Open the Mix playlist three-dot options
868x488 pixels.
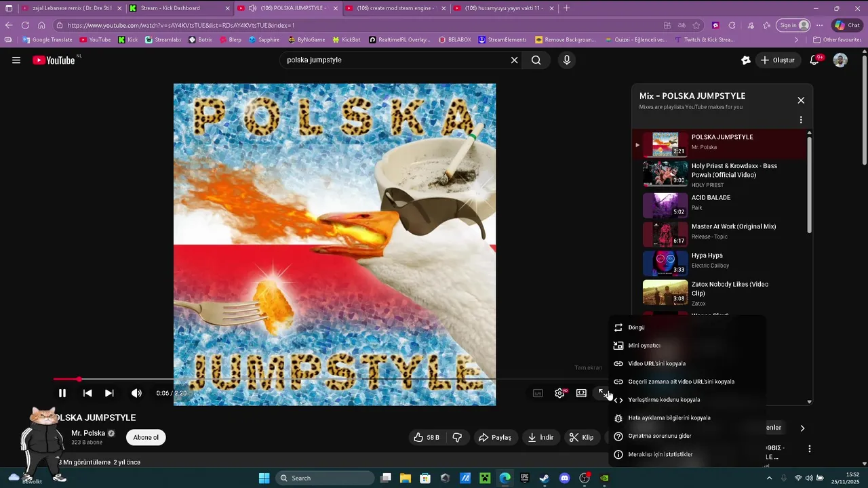click(x=801, y=120)
